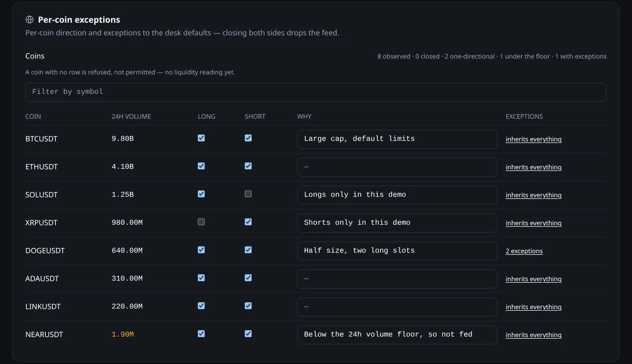Image resolution: width=632 pixels, height=364 pixels.
Task: Uncheck Long for BTCUSDT
Action: (x=201, y=138)
